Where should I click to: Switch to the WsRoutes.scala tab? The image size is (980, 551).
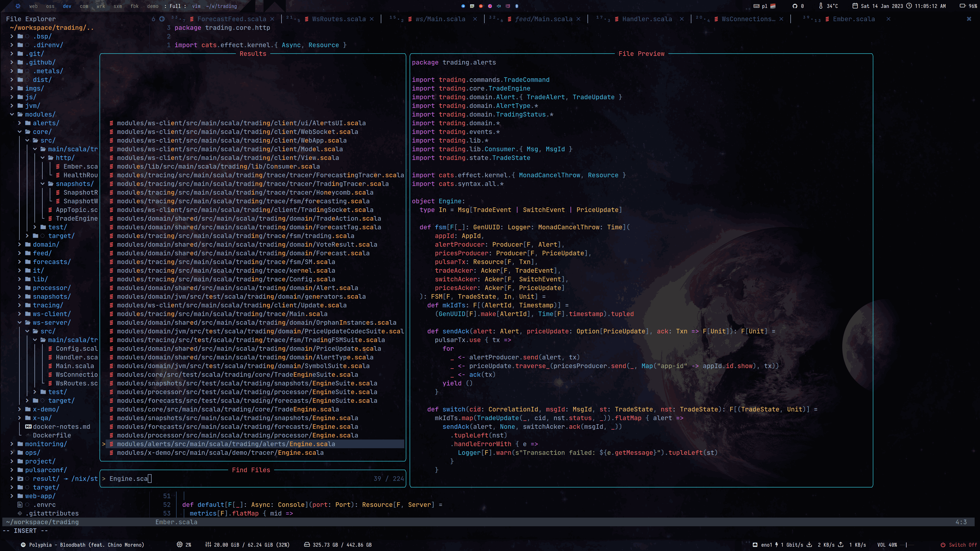339,19
